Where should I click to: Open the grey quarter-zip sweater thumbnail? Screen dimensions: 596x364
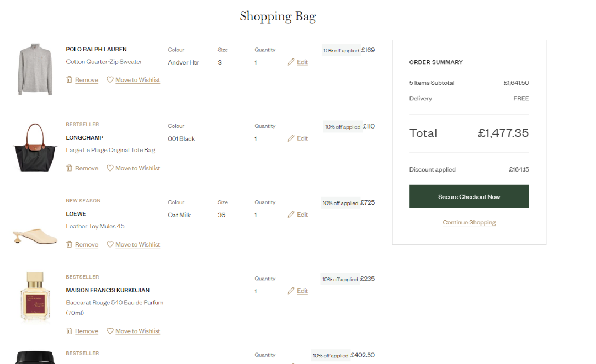click(35, 69)
